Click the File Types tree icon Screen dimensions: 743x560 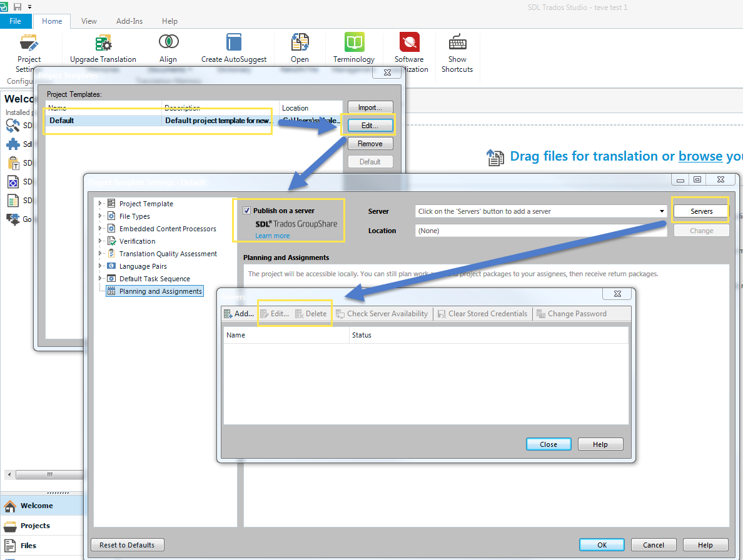111,216
